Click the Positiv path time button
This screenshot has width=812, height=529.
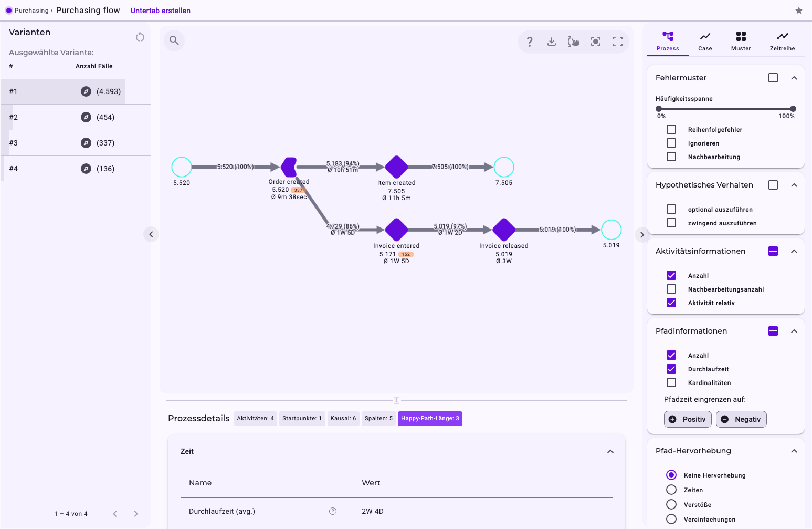[x=688, y=419]
